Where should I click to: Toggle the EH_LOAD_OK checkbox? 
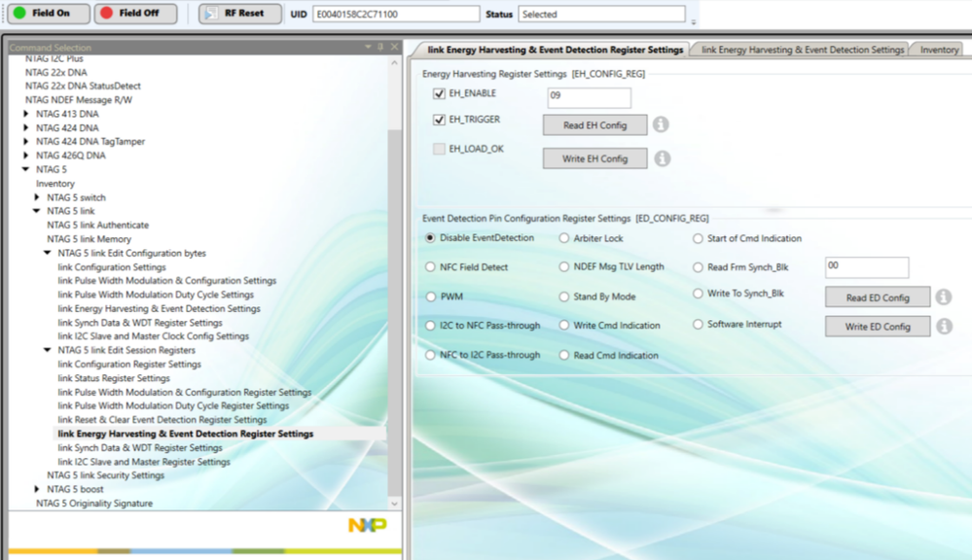coord(439,149)
